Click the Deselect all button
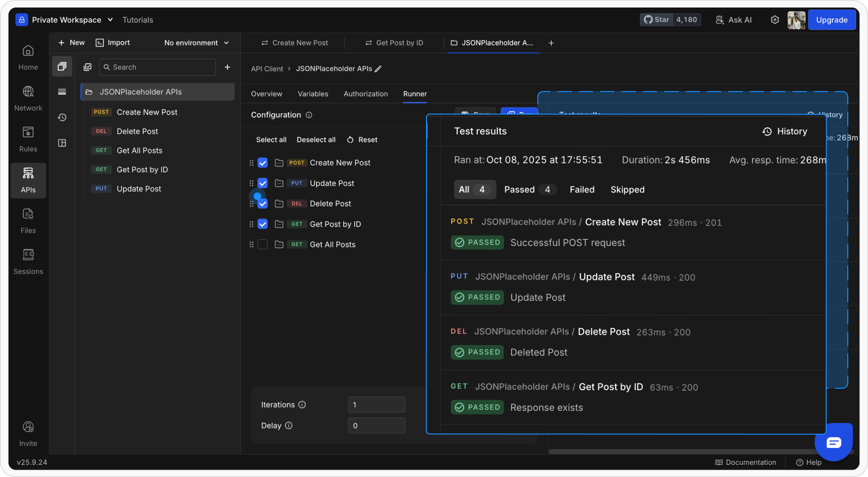 [x=316, y=139]
